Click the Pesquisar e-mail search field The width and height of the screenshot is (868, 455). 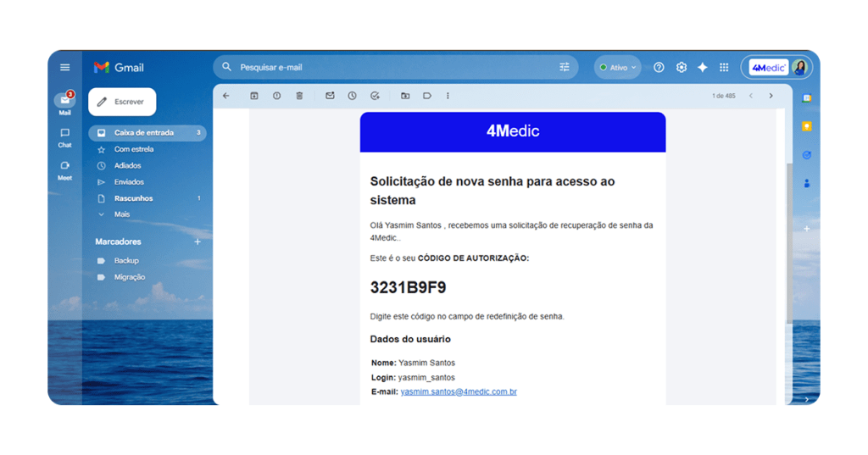click(x=390, y=67)
